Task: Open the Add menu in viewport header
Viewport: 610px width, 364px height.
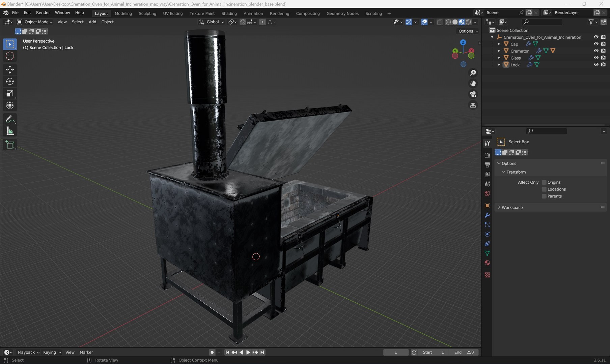Action: 92,22
